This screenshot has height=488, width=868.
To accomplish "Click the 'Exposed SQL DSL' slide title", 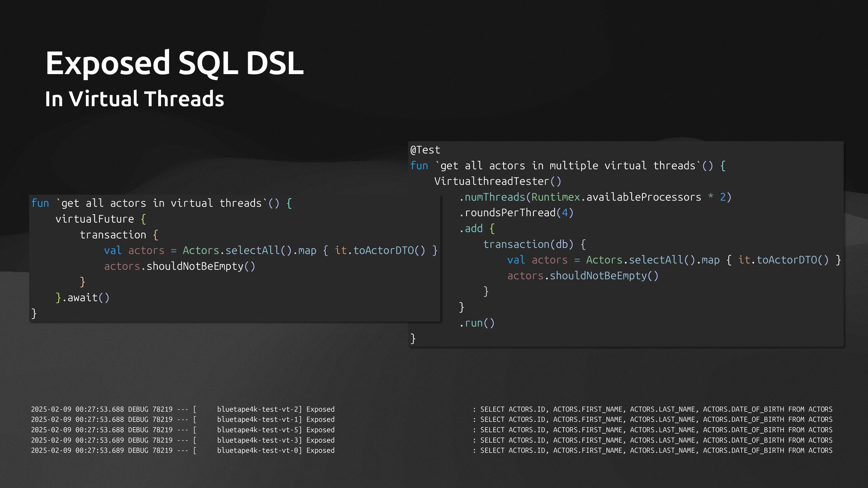I will [x=174, y=63].
